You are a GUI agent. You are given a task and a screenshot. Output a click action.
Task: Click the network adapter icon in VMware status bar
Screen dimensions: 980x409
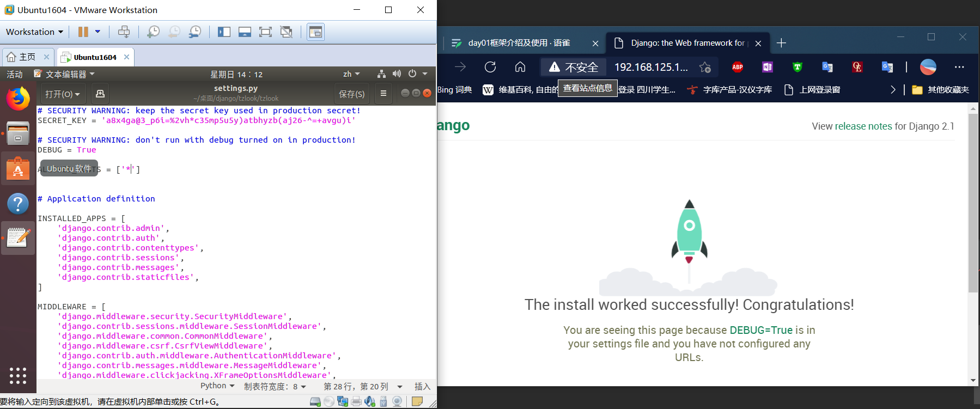(x=343, y=402)
